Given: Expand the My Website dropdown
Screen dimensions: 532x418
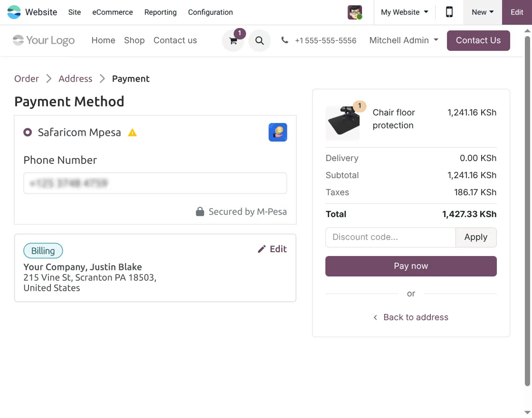Looking at the screenshot, I should [x=404, y=12].
